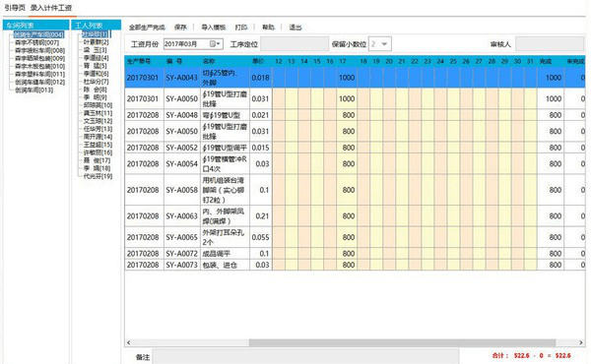Click code cell SY-A0043
Image resolution: width=591 pixels, height=364 pixels.
click(x=182, y=78)
